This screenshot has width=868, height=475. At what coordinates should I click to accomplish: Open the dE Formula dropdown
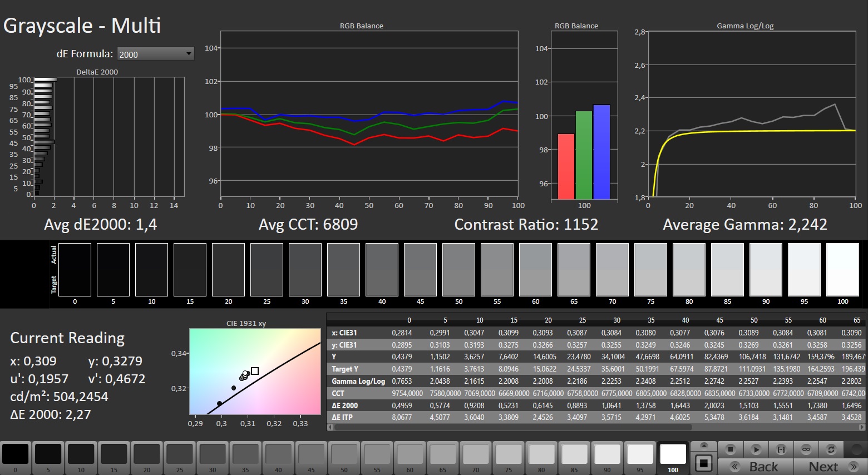(155, 54)
